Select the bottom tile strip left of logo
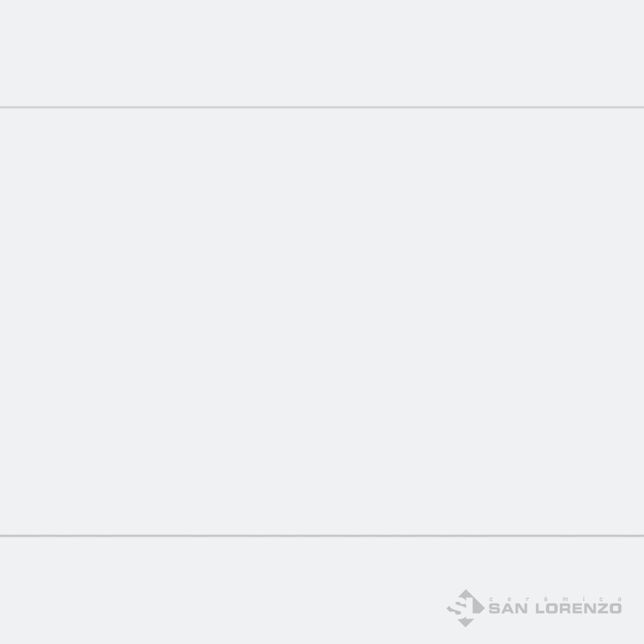 (215, 590)
